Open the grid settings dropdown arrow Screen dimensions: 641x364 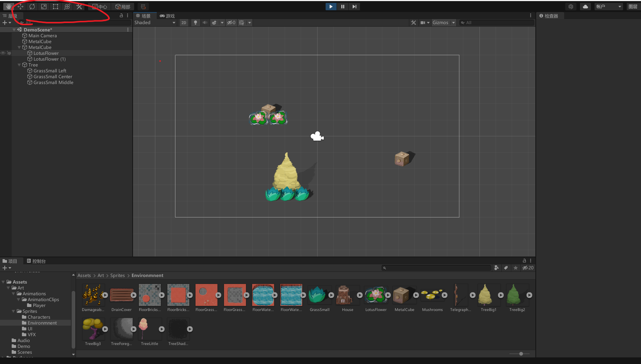point(250,23)
